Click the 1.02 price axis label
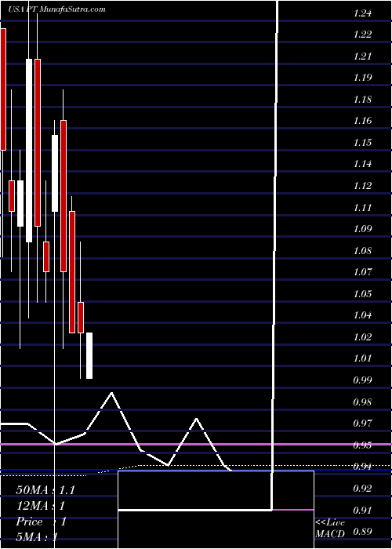392x549 pixels. pyautogui.click(x=362, y=337)
